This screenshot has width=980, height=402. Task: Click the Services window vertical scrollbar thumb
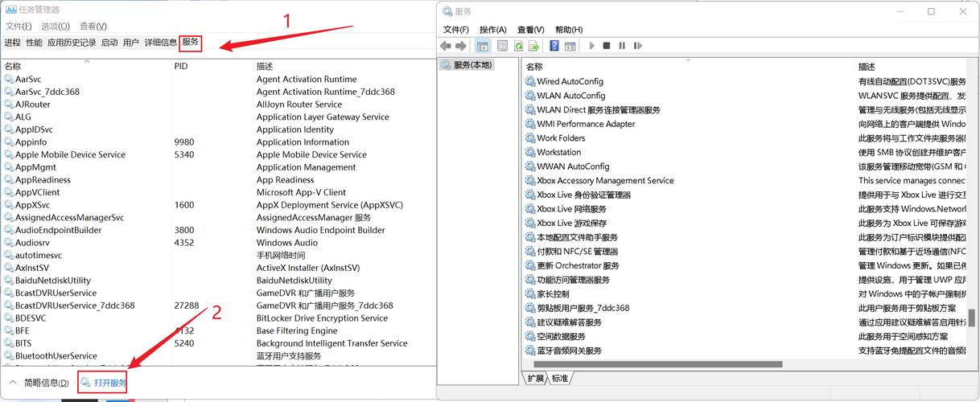pyautogui.click(x=971, y=317)
